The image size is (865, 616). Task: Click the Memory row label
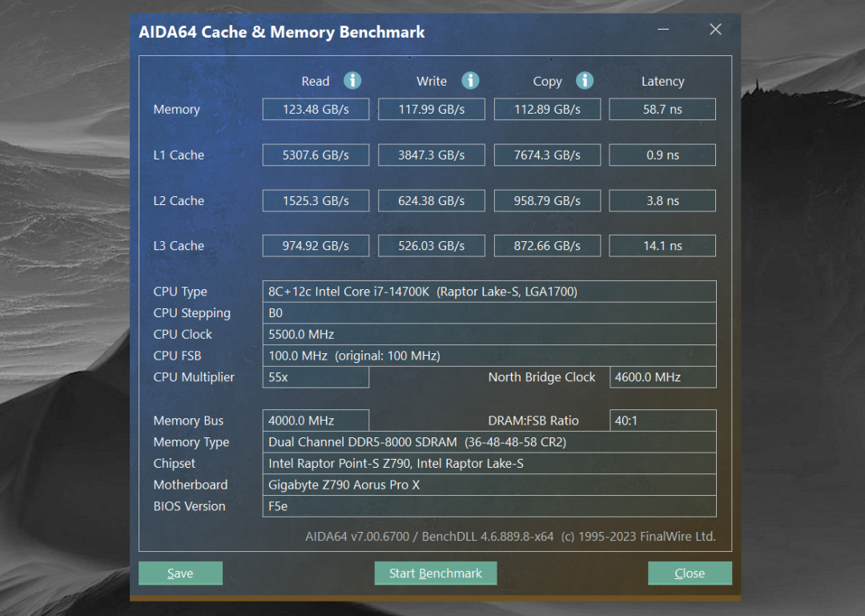click(x=176, y=109)
